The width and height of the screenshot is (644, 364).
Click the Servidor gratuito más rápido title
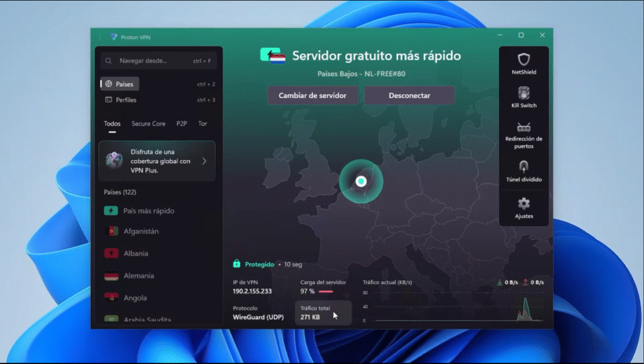point(376,55)
